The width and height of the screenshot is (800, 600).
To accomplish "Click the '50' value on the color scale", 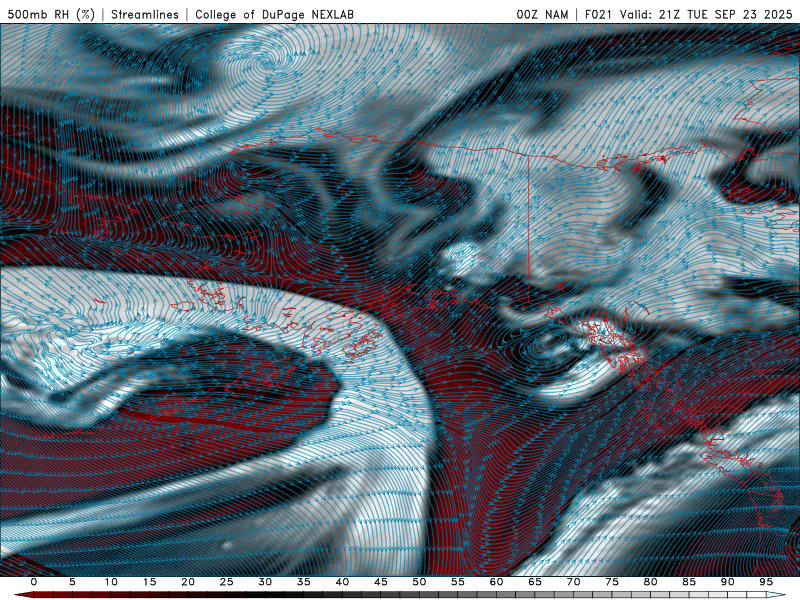I will point(419,582).
